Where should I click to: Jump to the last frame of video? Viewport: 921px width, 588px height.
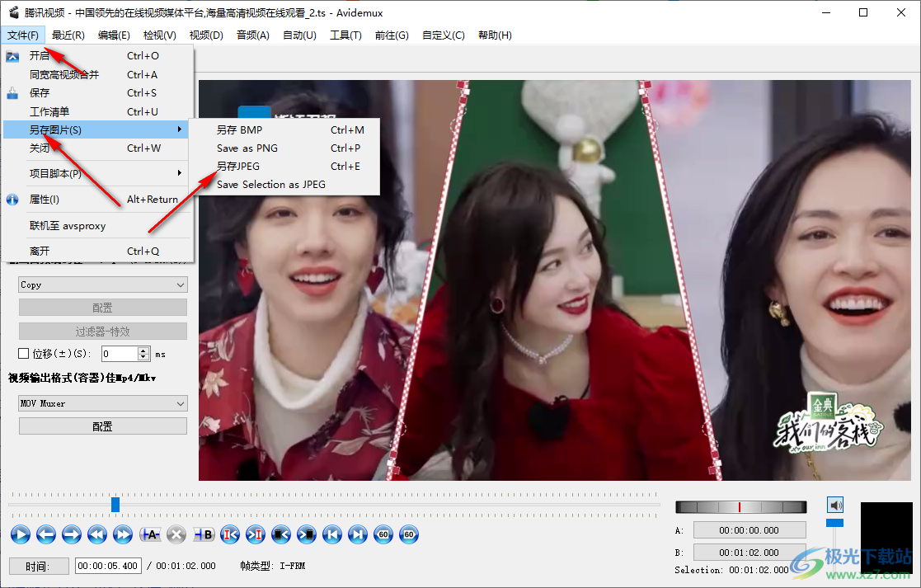pyautogui.click(x=357, y=534)
